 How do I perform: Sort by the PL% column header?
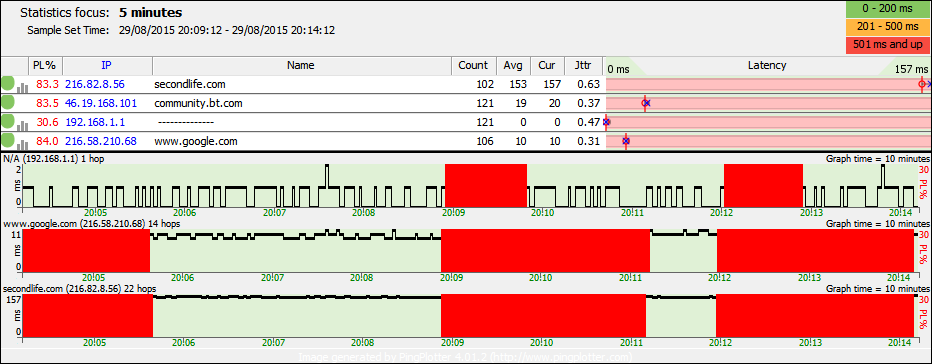tap(45, 65)
